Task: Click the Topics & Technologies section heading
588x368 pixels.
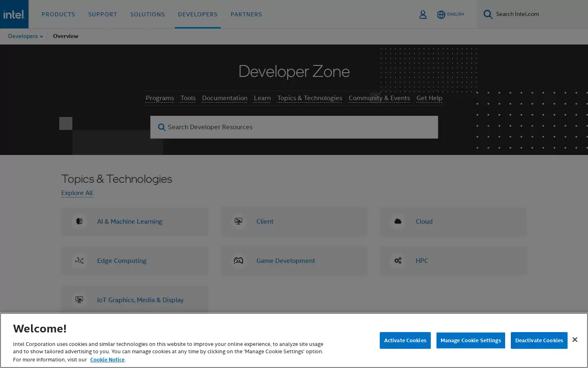Action: pyautogui.click(x=117, y=179)
